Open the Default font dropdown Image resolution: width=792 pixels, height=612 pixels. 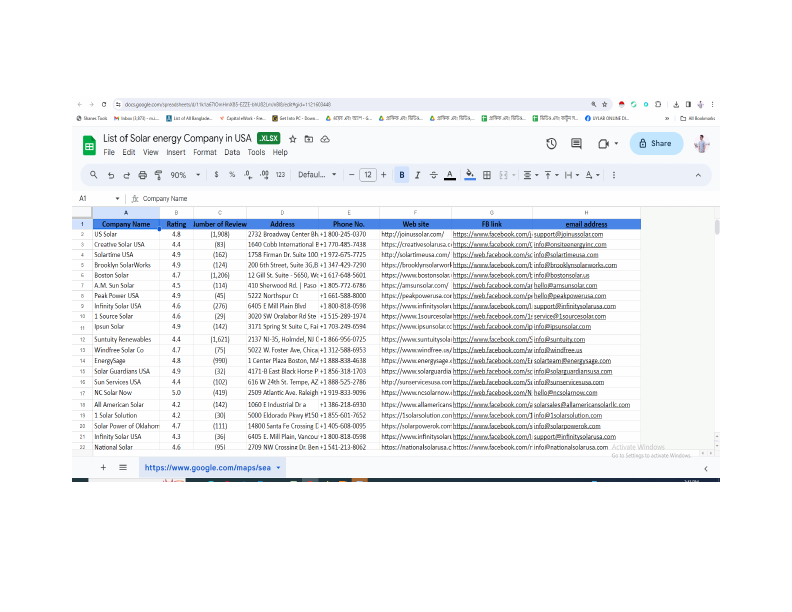[x=317, y=175]
